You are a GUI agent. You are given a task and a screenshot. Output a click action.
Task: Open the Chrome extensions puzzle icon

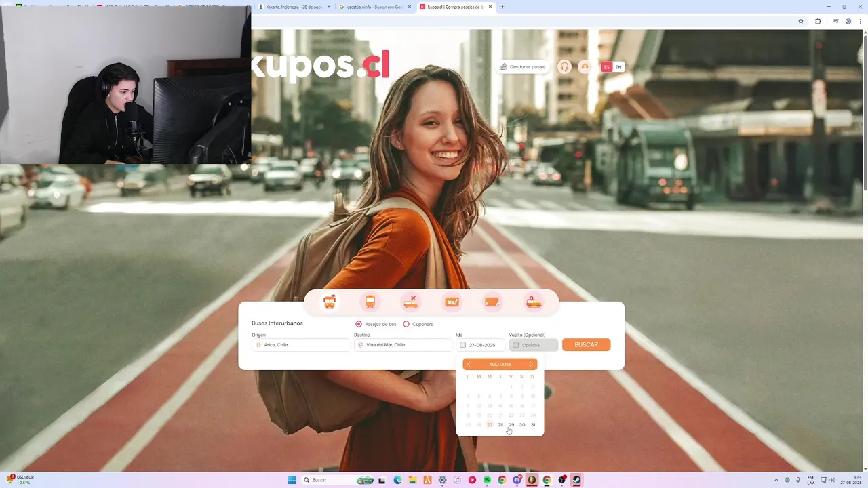coord(818,21)
